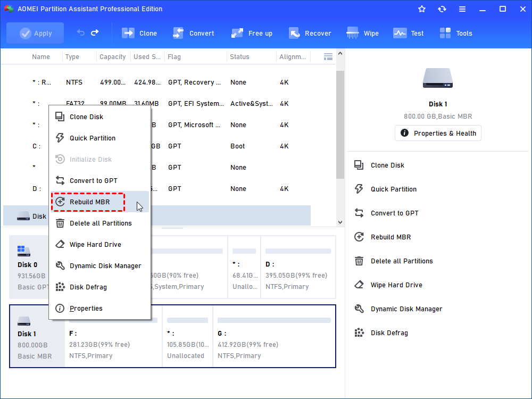Select the F: partition block on Disk 1
This screenshot has width=532, height=399.
[113, 336]
